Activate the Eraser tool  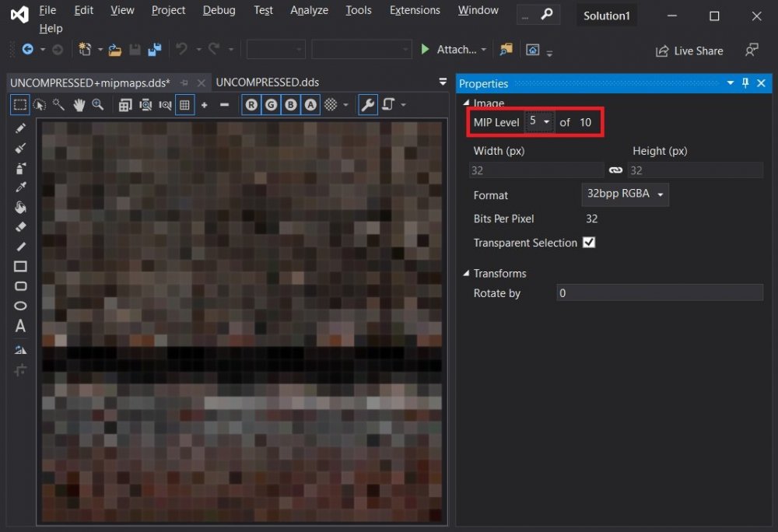click(21, 226)
